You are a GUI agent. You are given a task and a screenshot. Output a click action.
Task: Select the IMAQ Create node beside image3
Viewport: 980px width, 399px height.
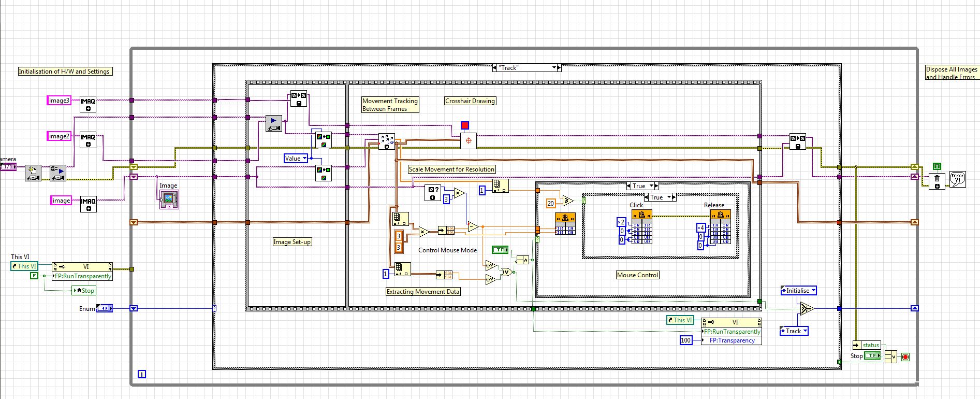coord(88,104)
